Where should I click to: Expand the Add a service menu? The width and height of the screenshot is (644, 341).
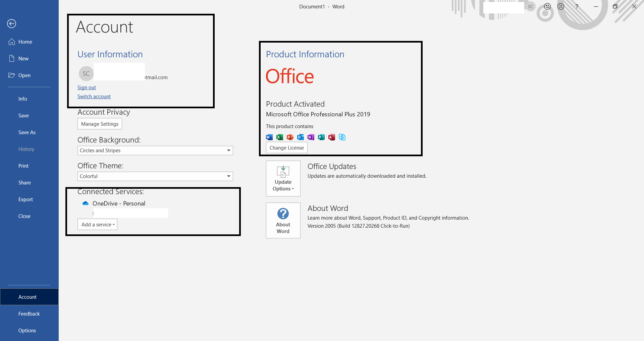[97, 224]
